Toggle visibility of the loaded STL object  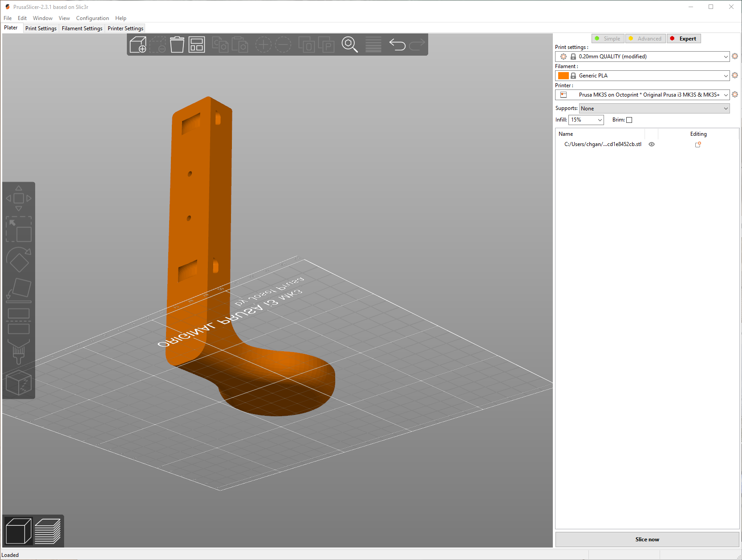pyautogui.click(x=652, y=144)
